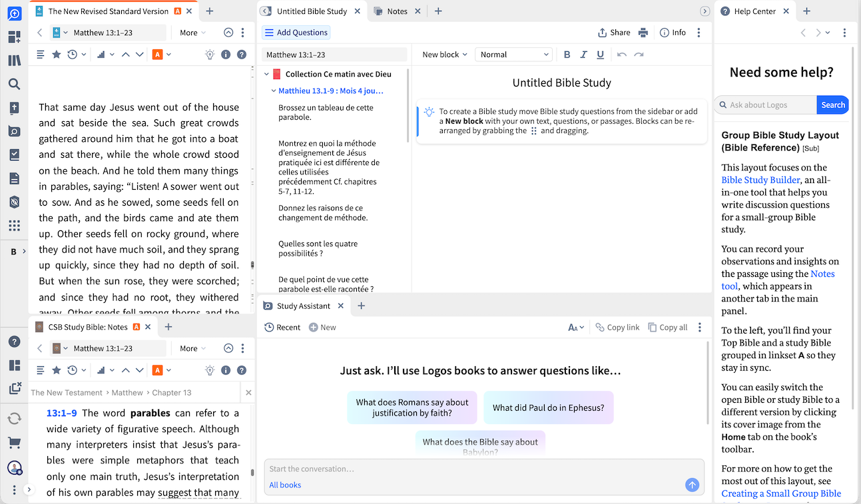Click the All books link in Study Assistant
Image resolution: width=861 pixels, height=504 pixels.
click(285, 485)
